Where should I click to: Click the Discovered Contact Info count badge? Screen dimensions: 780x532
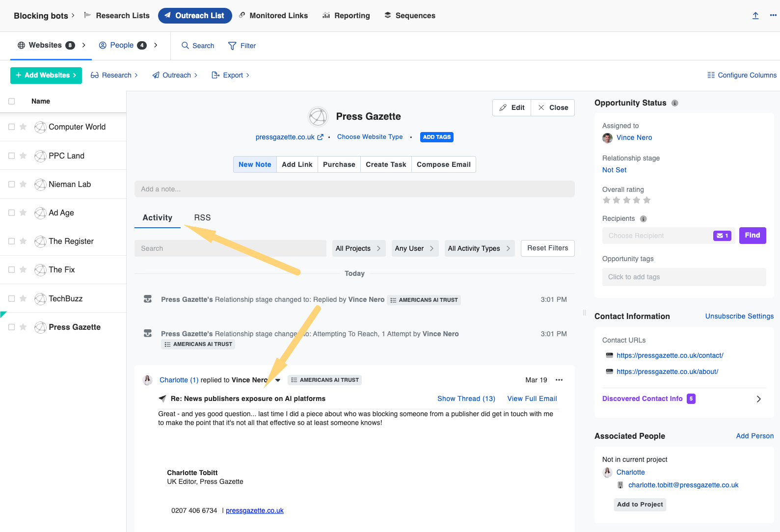pos(691,399)
